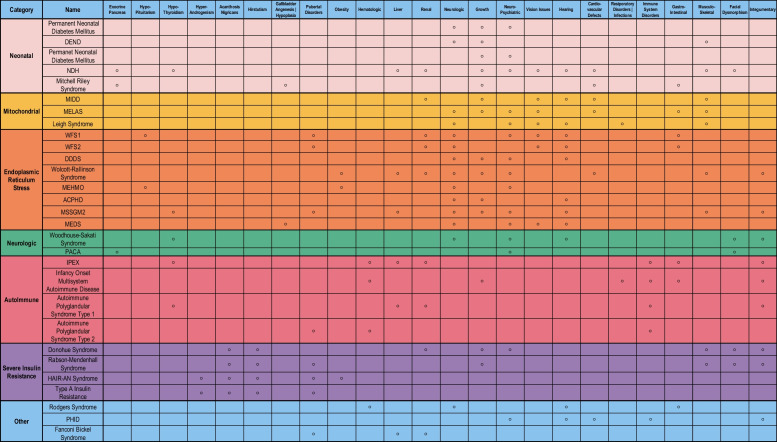Select Mitchell Riley Syndrome Gallbladder circle marker
This screenshot has width=777, height=442.
pos(286,85)
